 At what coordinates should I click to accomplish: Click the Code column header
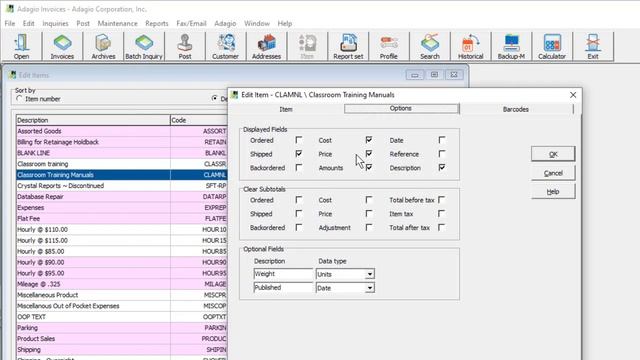click(199, 120)
